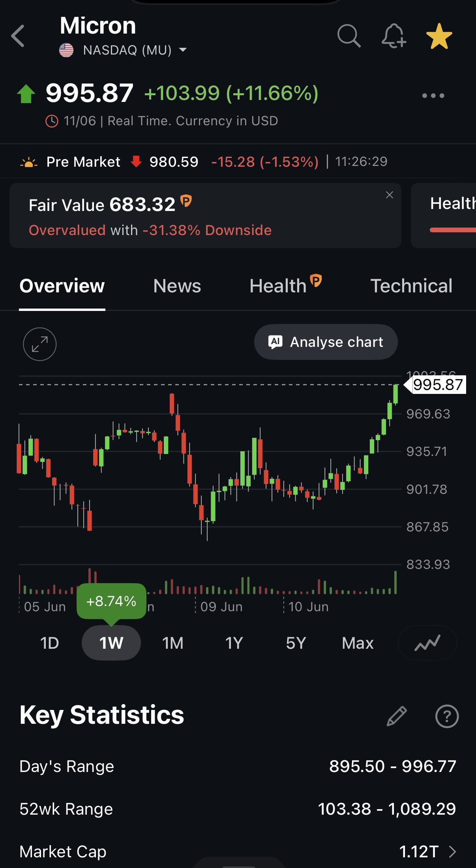Expand the chart to fullscreen
This screenshot has height=868, width=476.
tap(40, 344)
